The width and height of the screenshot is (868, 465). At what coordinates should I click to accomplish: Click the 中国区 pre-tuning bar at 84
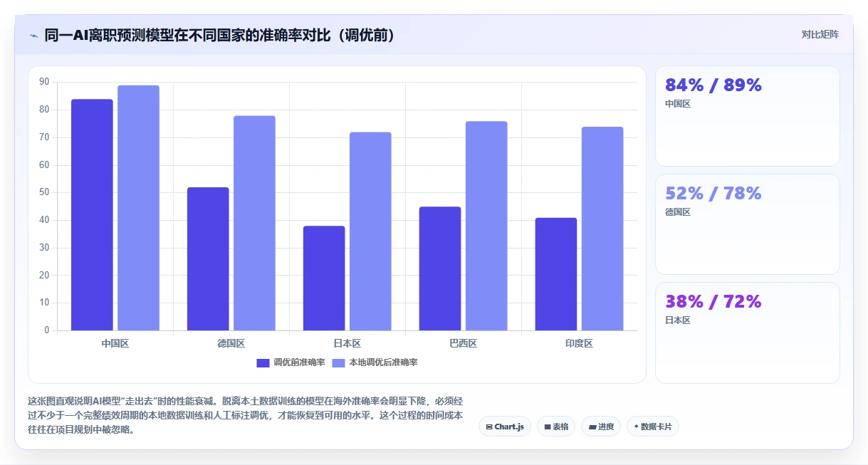coord(92,214)
